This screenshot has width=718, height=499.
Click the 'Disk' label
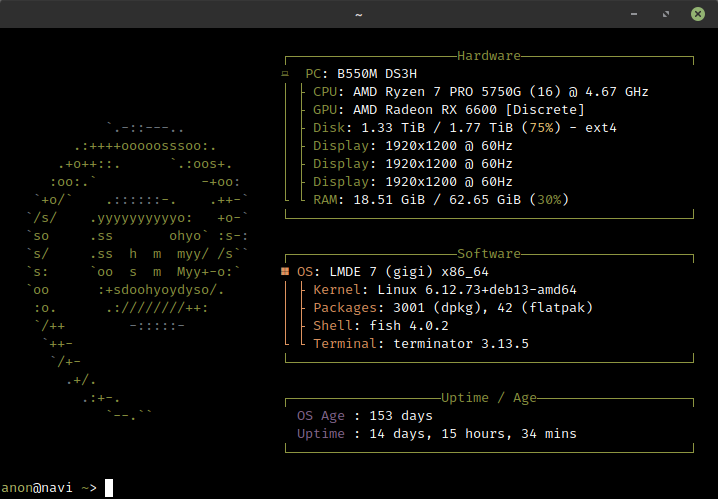click(329, 128)
